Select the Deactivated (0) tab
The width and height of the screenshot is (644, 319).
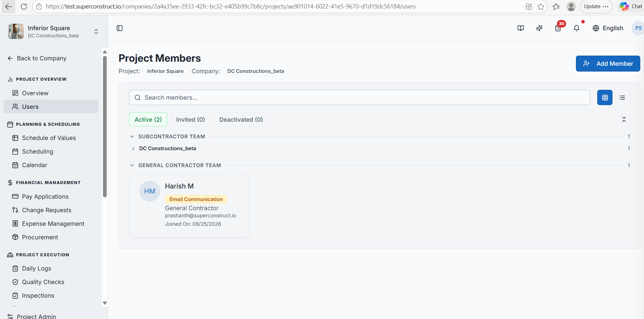pos(241,119)
